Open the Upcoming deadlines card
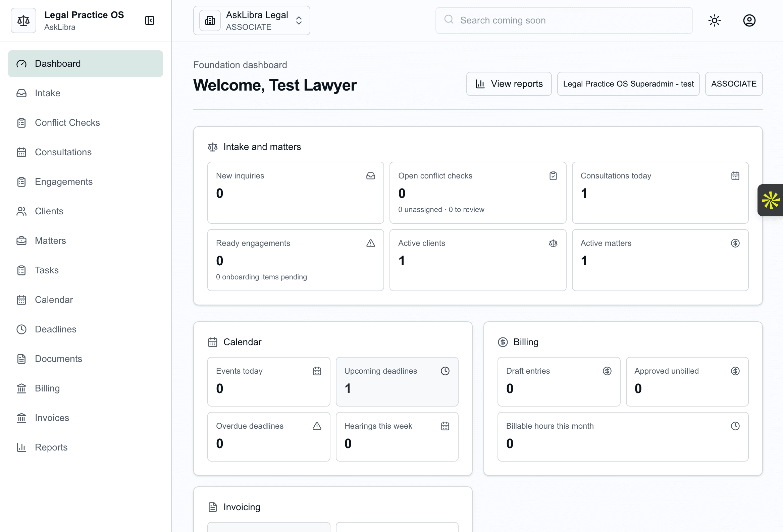 [397, 382]
